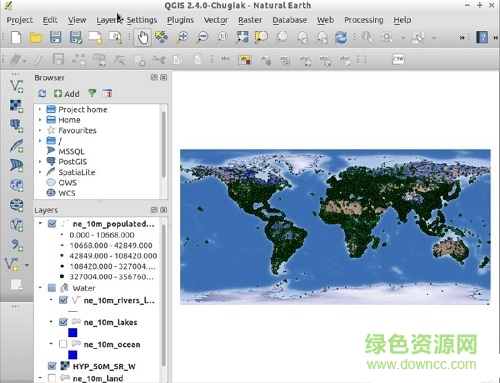The width and height of the screenshot is (500, 383).
Task: Open the Processing menu
Action: pyautogui.click(x=364, y=20)
